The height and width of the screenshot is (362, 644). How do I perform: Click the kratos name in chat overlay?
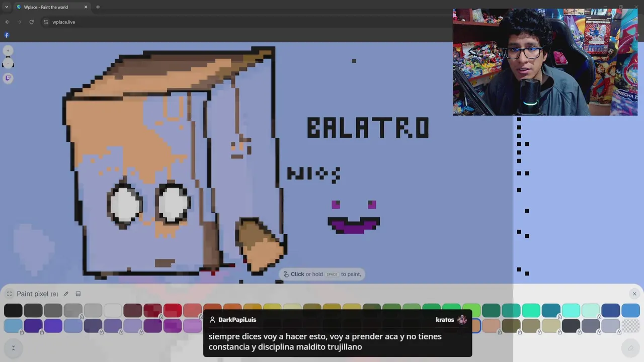(x=445, y=320)
